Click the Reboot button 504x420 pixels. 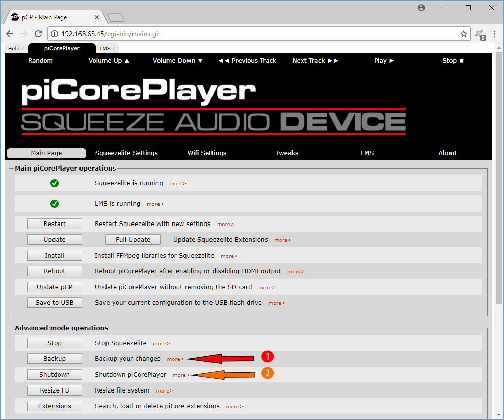(x=55, y=271)
